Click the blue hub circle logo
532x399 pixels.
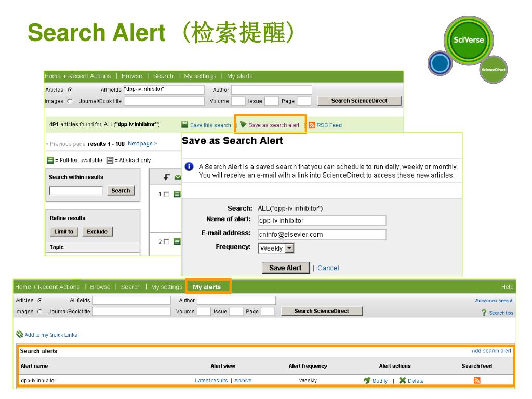click(x=440, y=63)
